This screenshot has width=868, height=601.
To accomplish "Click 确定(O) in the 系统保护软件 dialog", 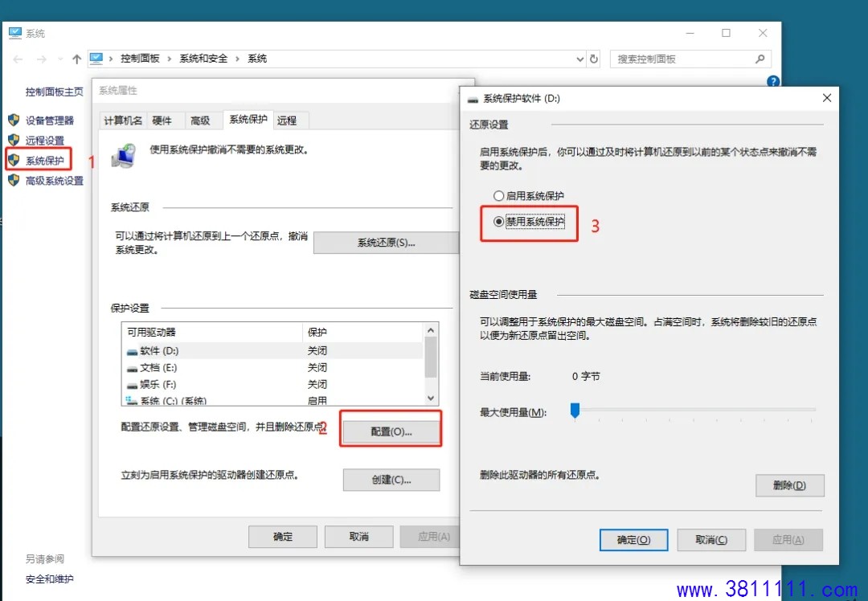I will 633,540.
